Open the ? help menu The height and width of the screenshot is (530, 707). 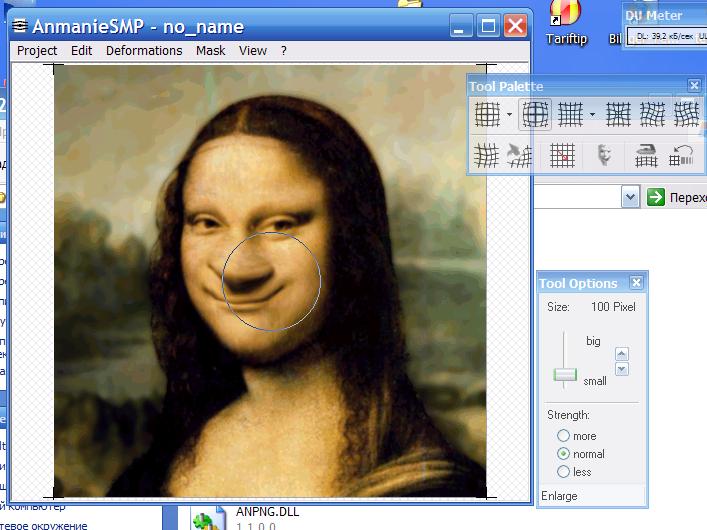coord(284,51)
